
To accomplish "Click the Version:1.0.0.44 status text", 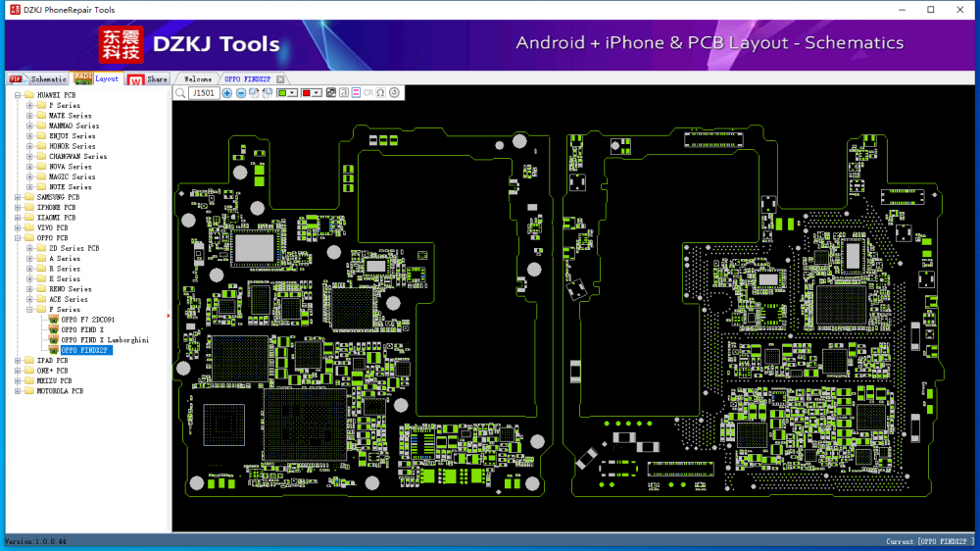I will 35,541.
